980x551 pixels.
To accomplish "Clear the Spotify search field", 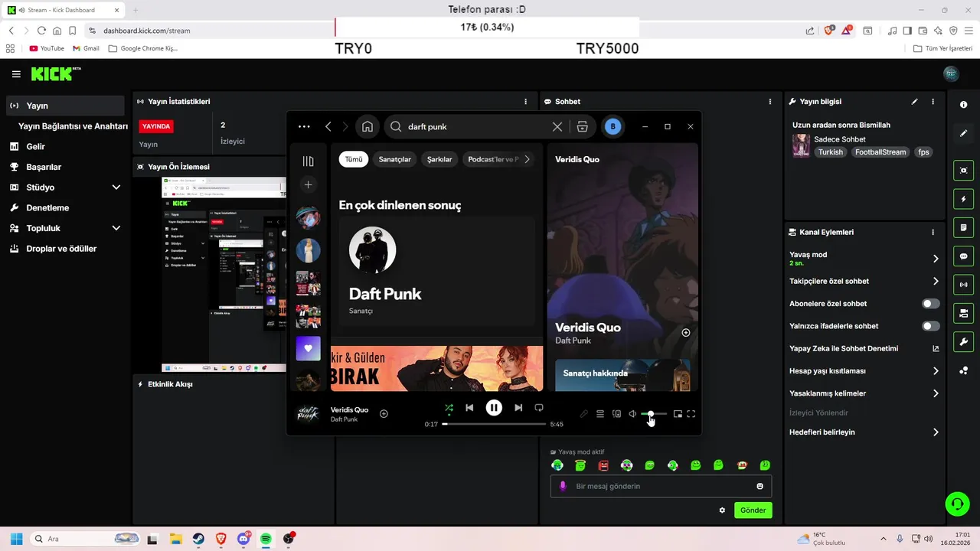I will pyautogui.click(x=557, y=127).
